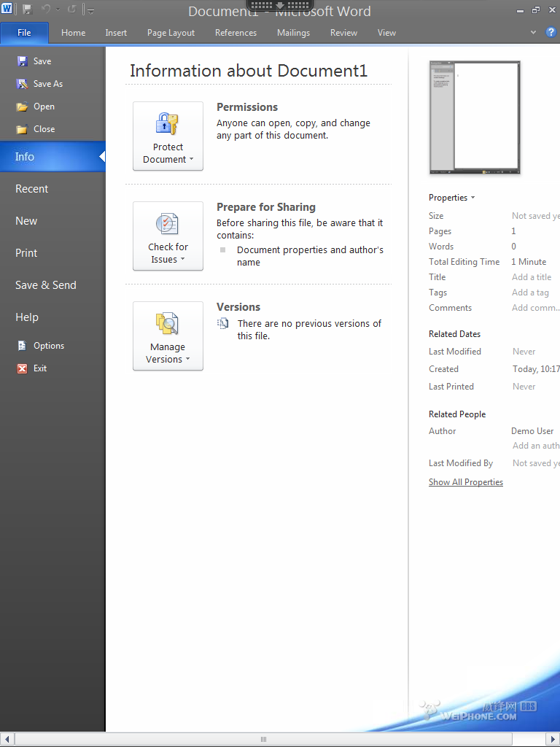Click the Show All Properties link
Screen dimensions: 560x747
pos(465,482)
